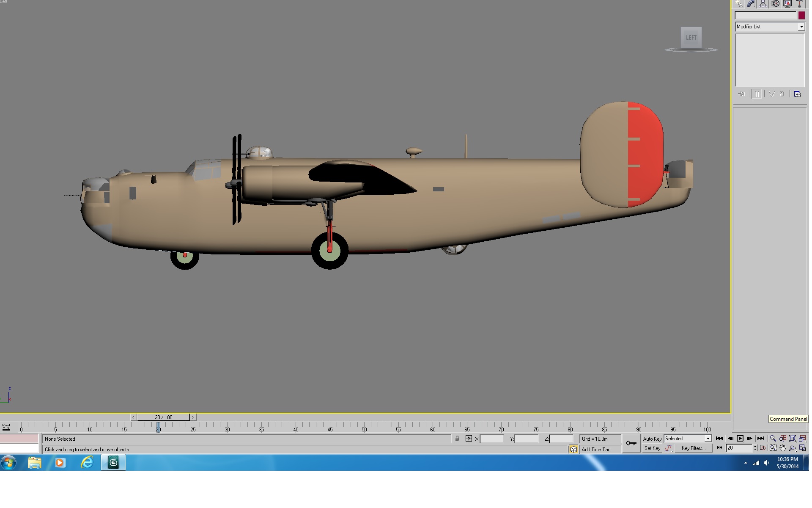Click the LEFT ViewCube face
The width and height of the screenshot is (812, 508).
pos(691,38)
